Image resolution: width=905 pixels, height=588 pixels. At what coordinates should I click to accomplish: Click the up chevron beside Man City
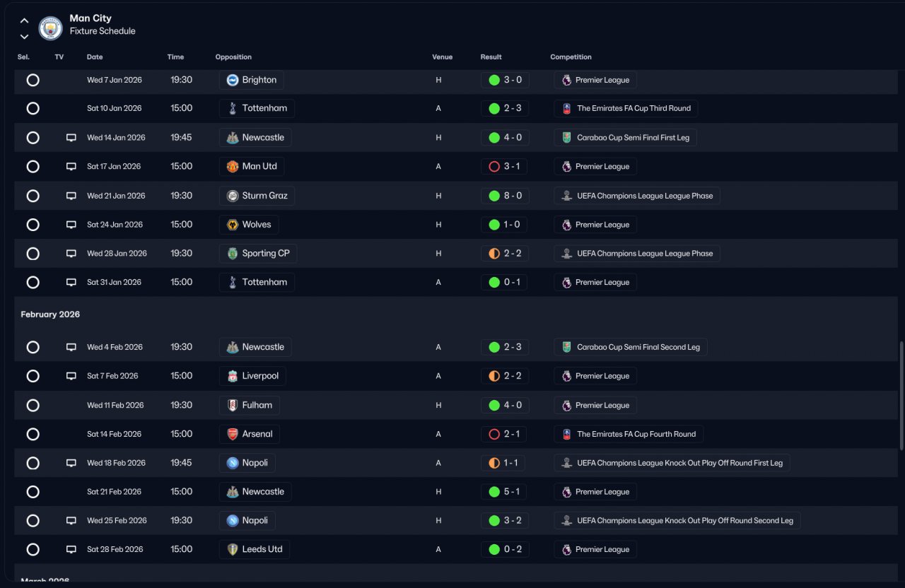(24, 20)
